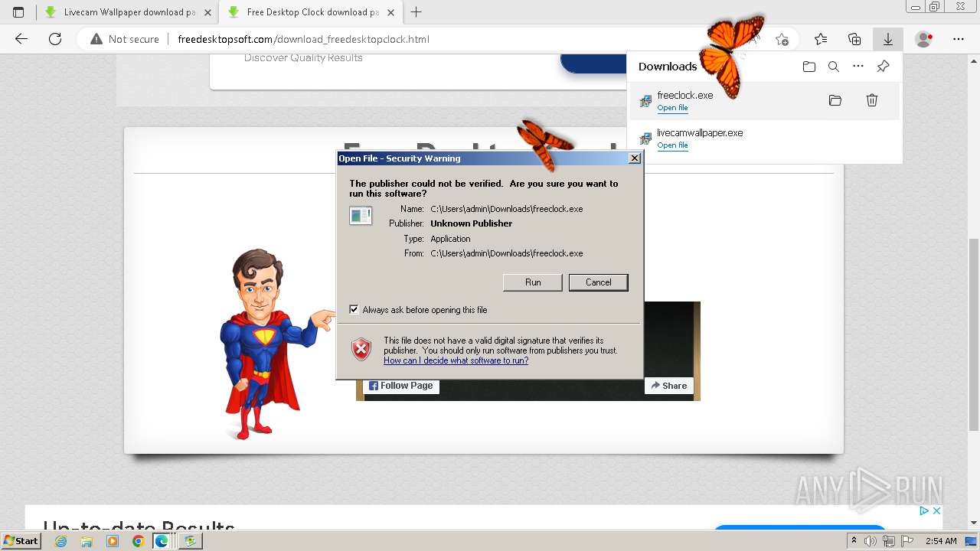Click livecamwallpaper.exe entry in Downloads
The width and height of the screenshot is (980, 551).
[x=764, y=138]
